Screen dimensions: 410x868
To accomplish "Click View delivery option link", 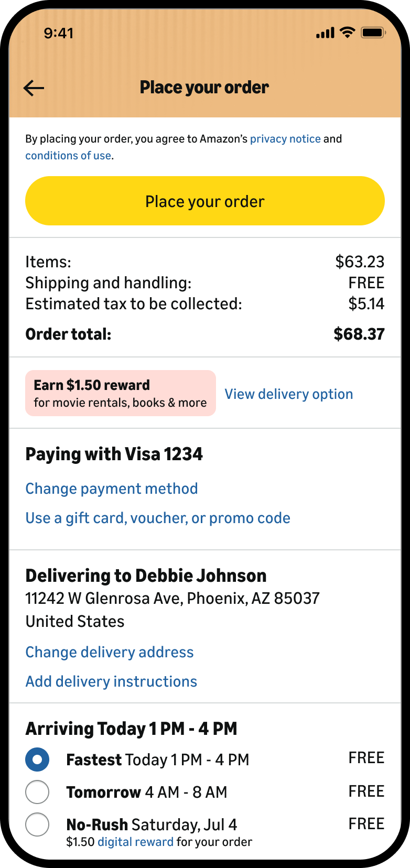I will [289, 394].
